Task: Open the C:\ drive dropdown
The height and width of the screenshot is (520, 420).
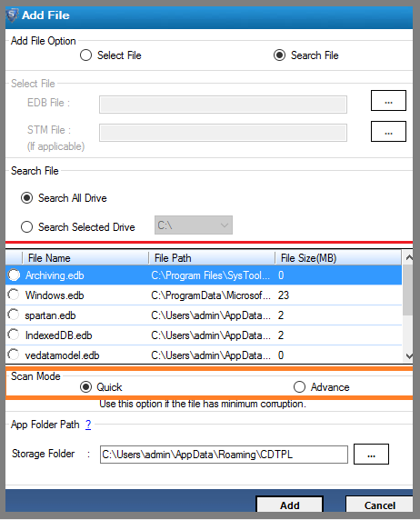Action: coord(194,225)
